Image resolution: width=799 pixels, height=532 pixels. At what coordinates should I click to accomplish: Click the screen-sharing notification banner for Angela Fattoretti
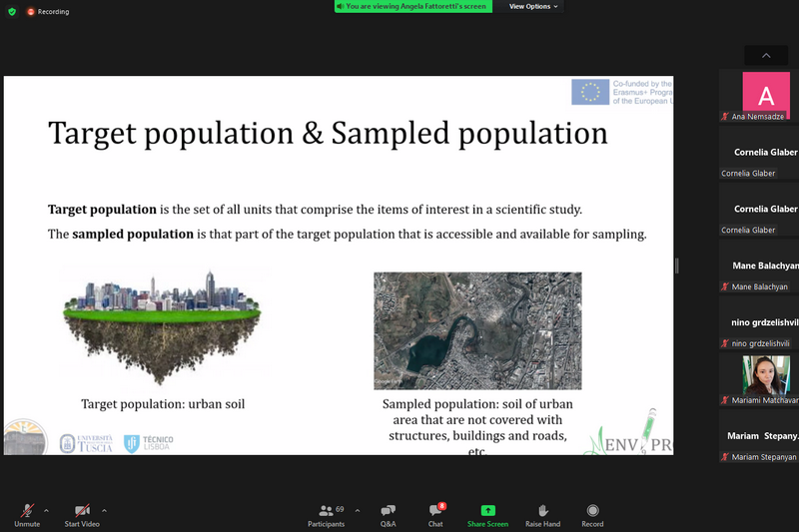click(x=413, y=6)
